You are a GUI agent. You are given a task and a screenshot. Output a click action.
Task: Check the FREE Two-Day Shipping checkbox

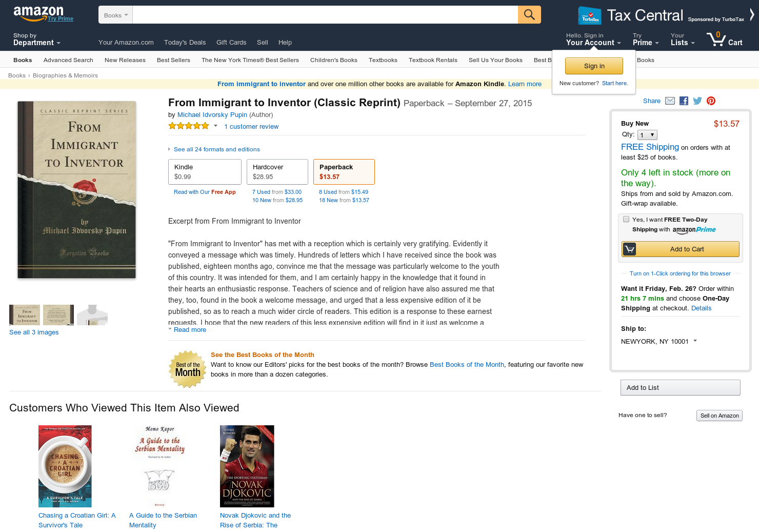click(x=626, y=219)
